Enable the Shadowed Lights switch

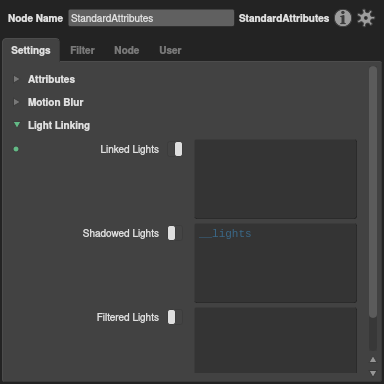click(175, 233)
